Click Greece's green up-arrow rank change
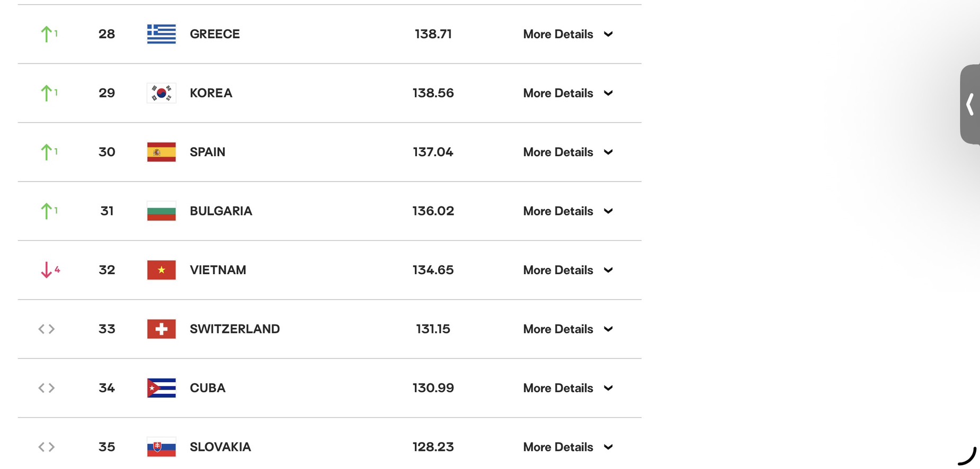 tap(49, 34)
